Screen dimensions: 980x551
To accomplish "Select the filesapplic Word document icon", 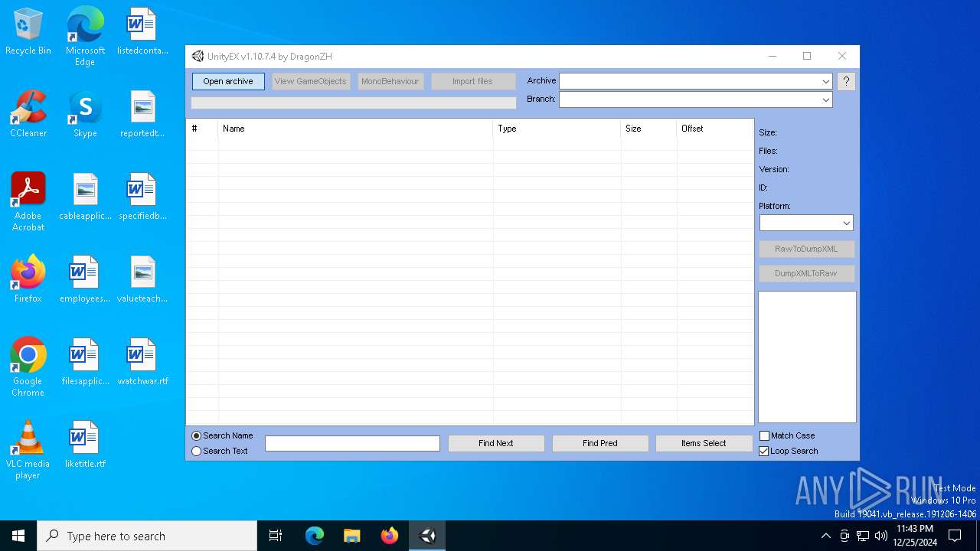I will (85, 363).
